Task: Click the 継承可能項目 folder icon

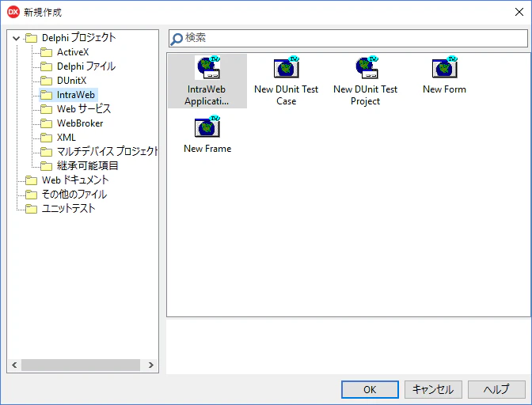Action: [x=47, y=166]
